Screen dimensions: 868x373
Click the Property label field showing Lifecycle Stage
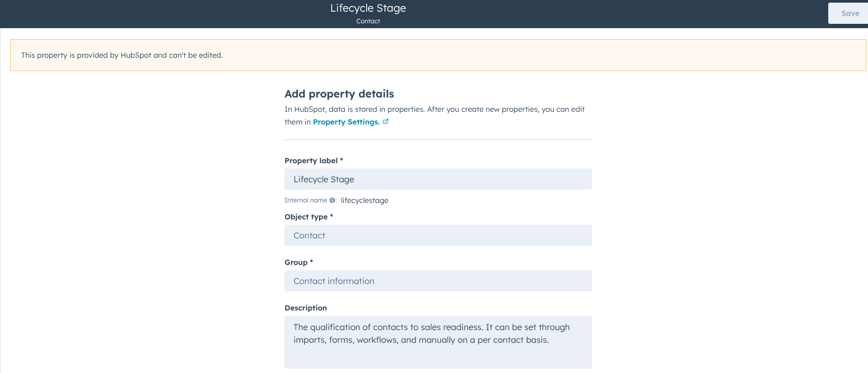[438, 179]
